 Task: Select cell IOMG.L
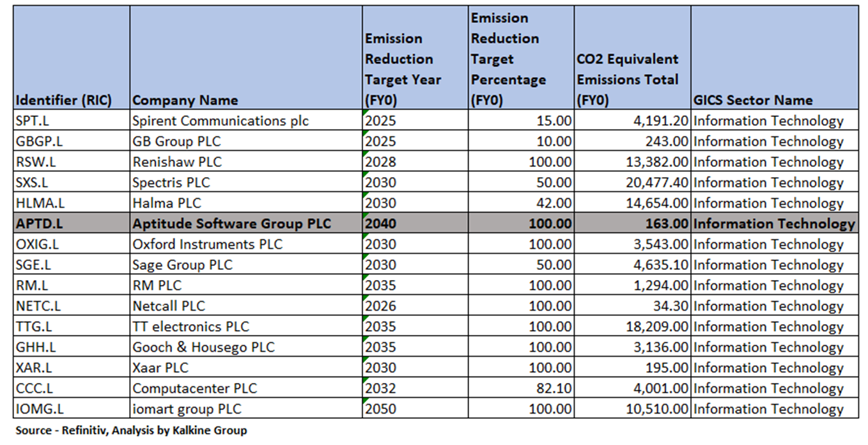click(72, 409)
